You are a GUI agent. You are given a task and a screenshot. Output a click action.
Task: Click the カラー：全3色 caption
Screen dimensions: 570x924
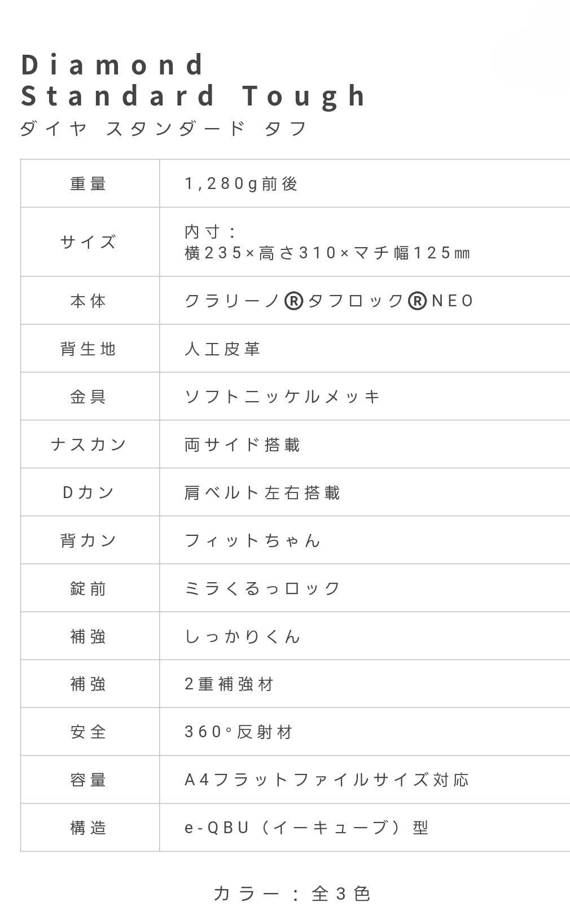(x=292, y=894)
